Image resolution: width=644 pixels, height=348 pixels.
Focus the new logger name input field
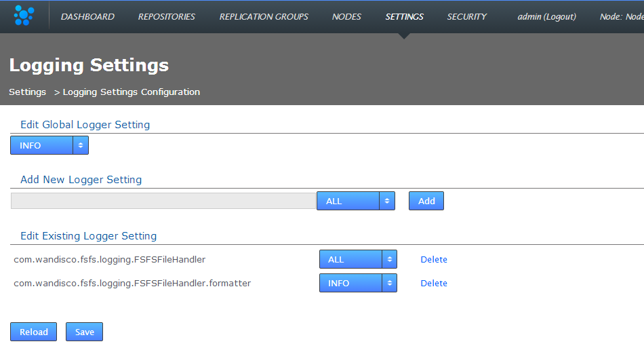163,201
